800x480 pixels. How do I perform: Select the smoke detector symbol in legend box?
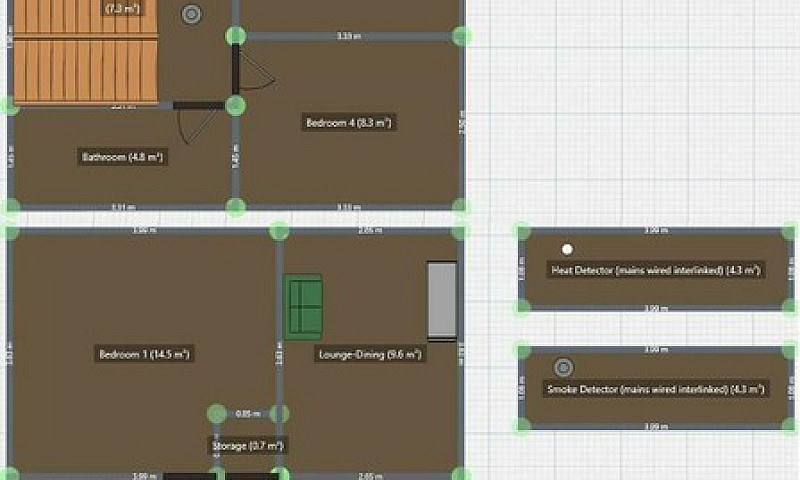click(563, 367)
